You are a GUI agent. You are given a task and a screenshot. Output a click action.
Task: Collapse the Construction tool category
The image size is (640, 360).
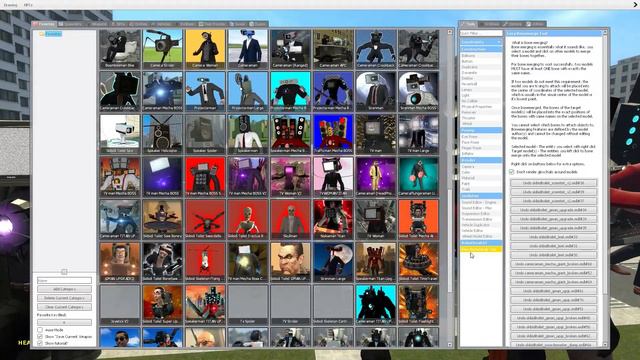point(481,49)
